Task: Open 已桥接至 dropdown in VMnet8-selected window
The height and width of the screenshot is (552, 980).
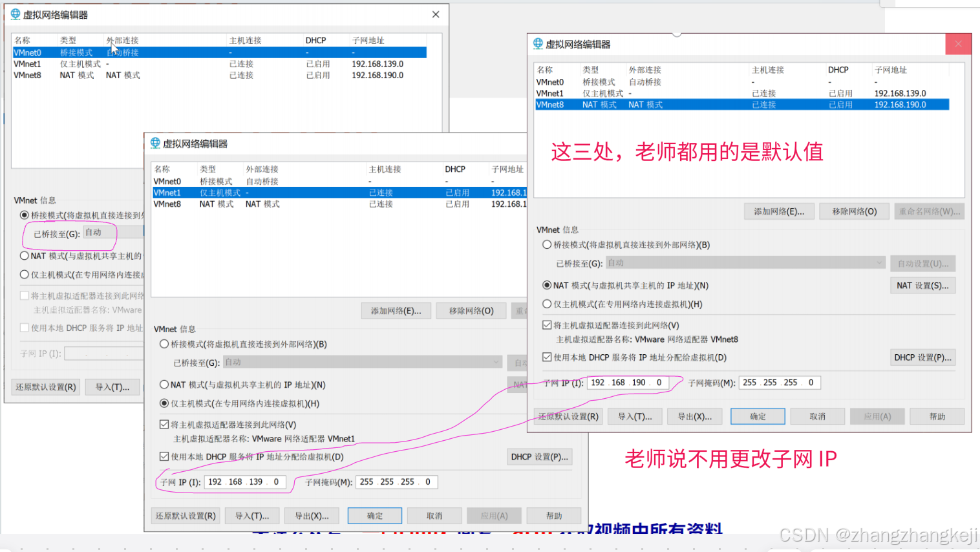Action: tap(745, 263)
